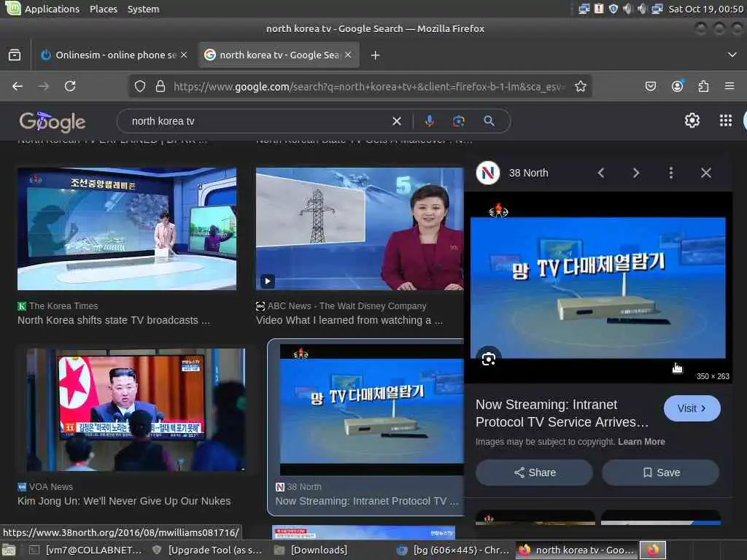The width and height of the screenshot is (747, 560).
Task: Show next image in the preview panel
Action: point(636,173)
